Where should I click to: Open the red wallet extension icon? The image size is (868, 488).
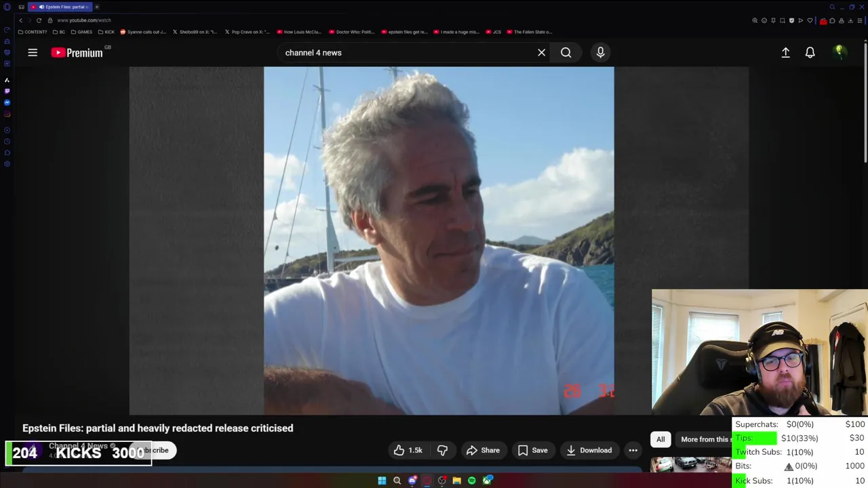coord(824,21)
